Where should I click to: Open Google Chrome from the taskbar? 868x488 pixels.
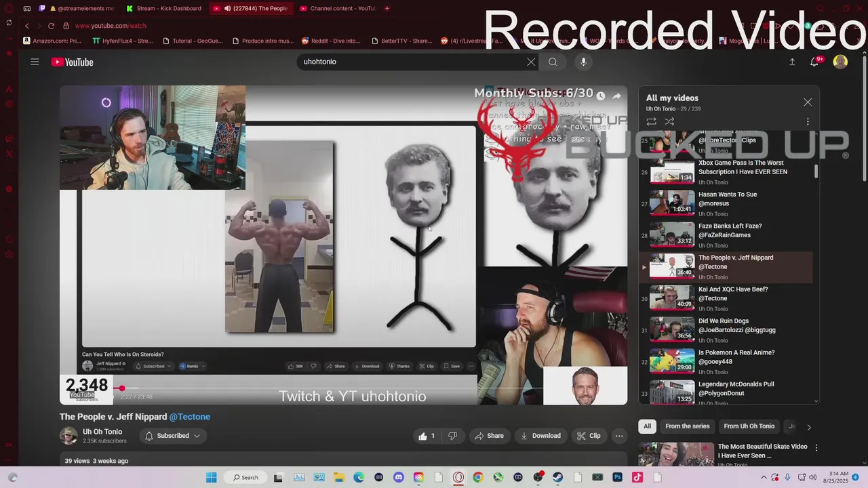[478, 477]
